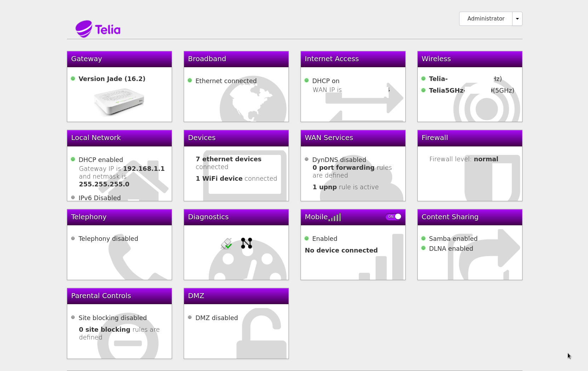Click the Samba enabled text
The height and width of the screenshot is (371, 588).
pyautogui.click(x=453, y=239)
